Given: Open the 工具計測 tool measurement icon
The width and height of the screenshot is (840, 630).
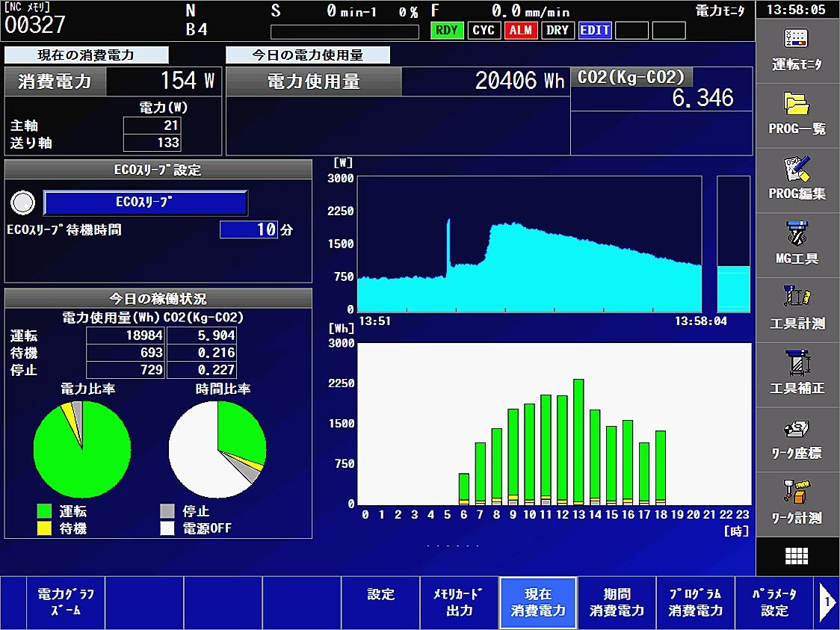Looking at the screenshot, I should click(797, 309).
